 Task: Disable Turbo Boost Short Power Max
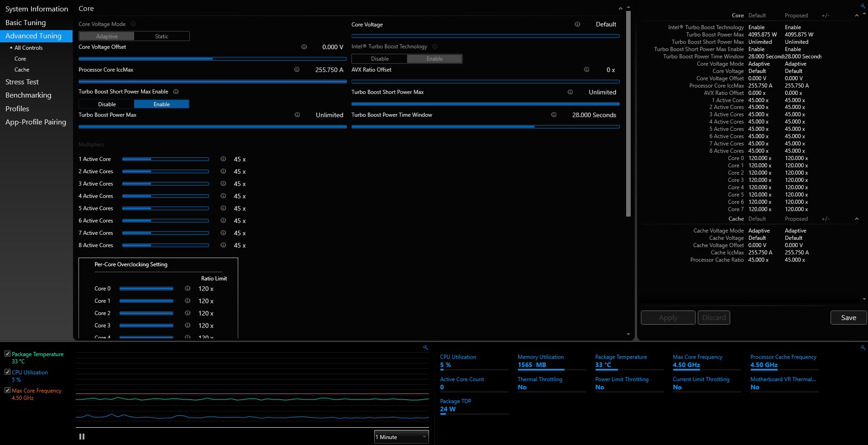(x=107, y=104)
